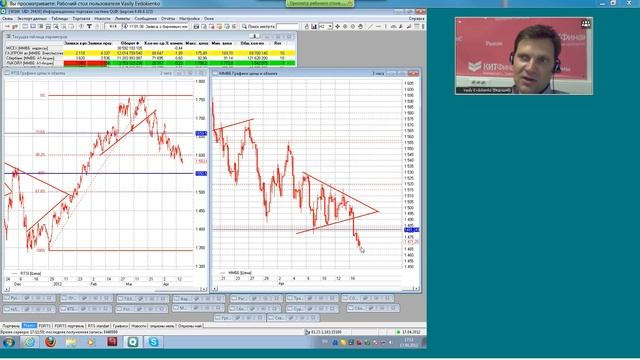The width and height of the screenshot is (640, 360).
Task: Click the connection status indicator in status bar
Action: [398, 332]
